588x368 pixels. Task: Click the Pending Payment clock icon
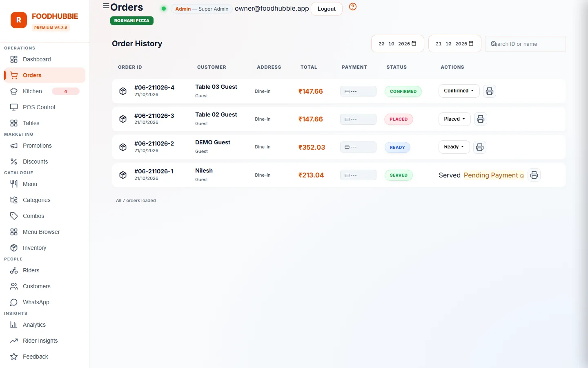(x=522, y=176)
